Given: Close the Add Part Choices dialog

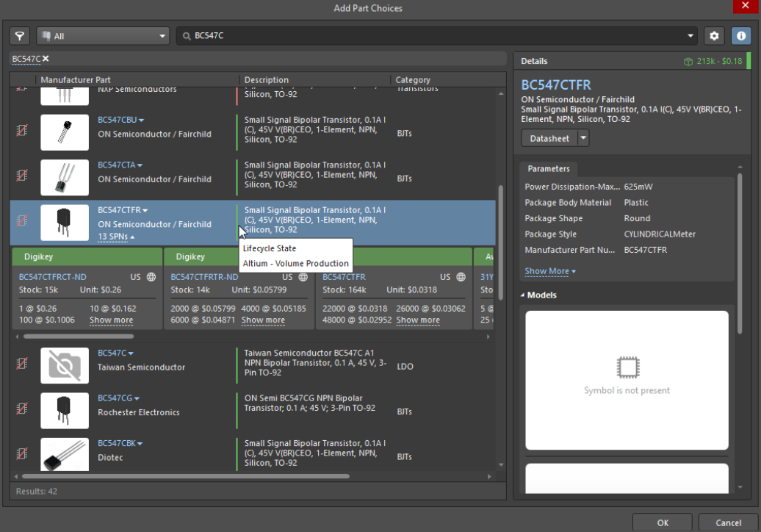Looking at the screenshot, I should pyautogui.click(x=746, y=6).
